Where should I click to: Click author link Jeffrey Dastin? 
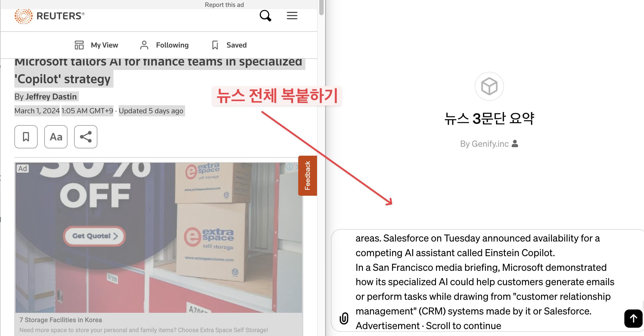point(51,97)
